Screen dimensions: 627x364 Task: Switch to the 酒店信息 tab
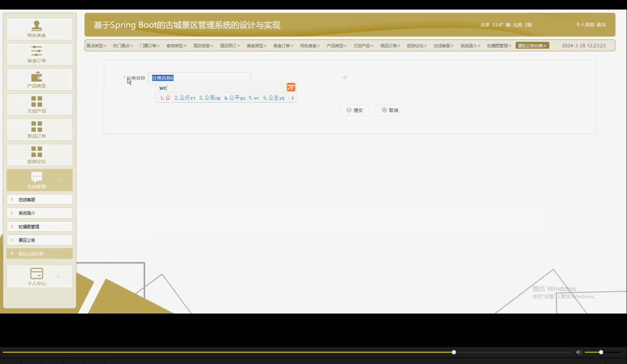point(201,45)
